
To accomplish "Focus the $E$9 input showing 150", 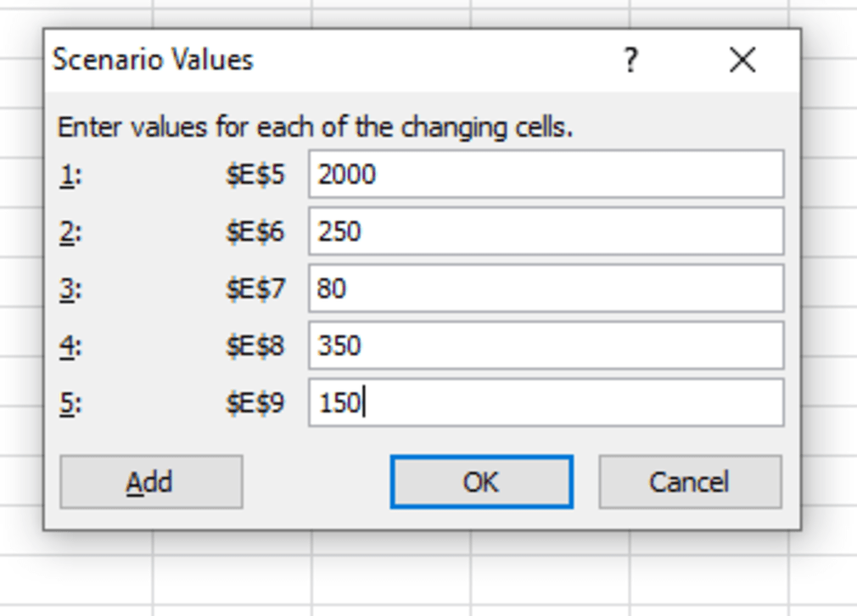I will 546,402.
